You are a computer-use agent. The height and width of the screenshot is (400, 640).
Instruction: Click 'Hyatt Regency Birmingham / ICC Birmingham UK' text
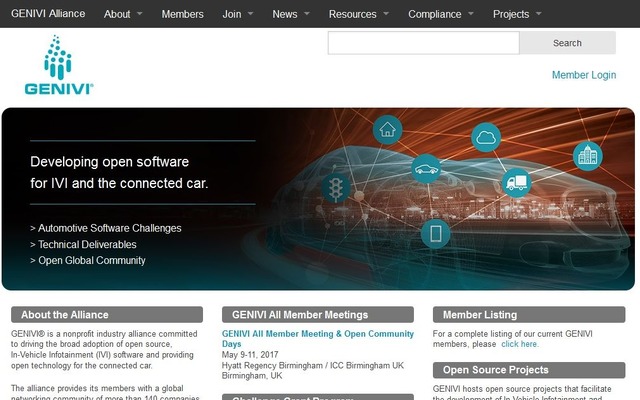click(x=313, y=365)
